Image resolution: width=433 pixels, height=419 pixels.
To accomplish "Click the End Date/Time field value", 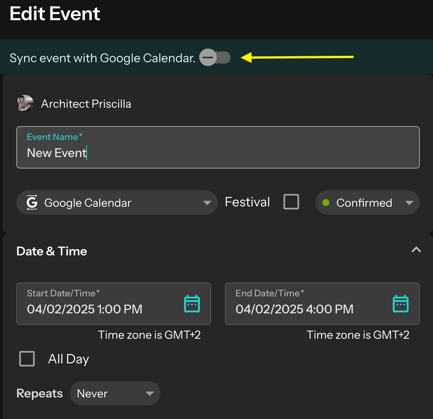I will pos(294,309).
